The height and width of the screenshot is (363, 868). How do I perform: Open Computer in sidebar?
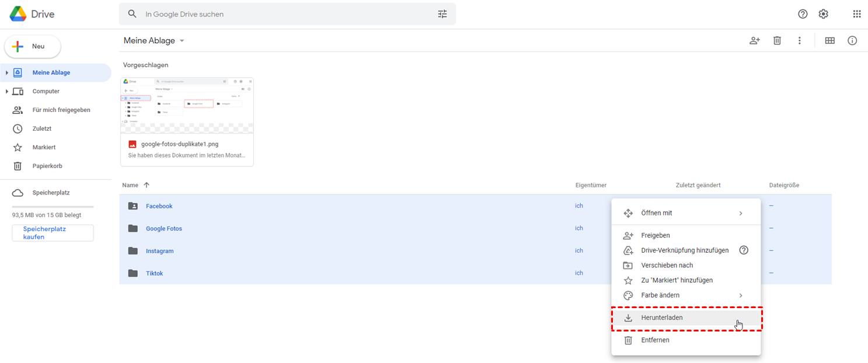tap(55, 92)
